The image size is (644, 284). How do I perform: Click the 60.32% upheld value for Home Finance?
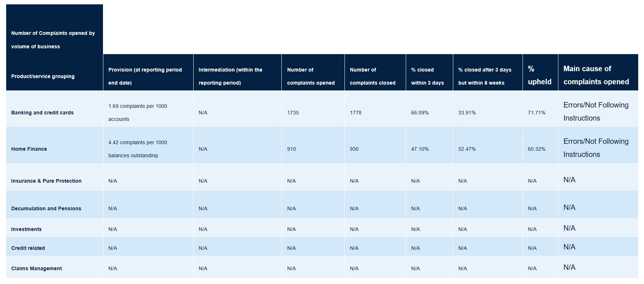536,149
